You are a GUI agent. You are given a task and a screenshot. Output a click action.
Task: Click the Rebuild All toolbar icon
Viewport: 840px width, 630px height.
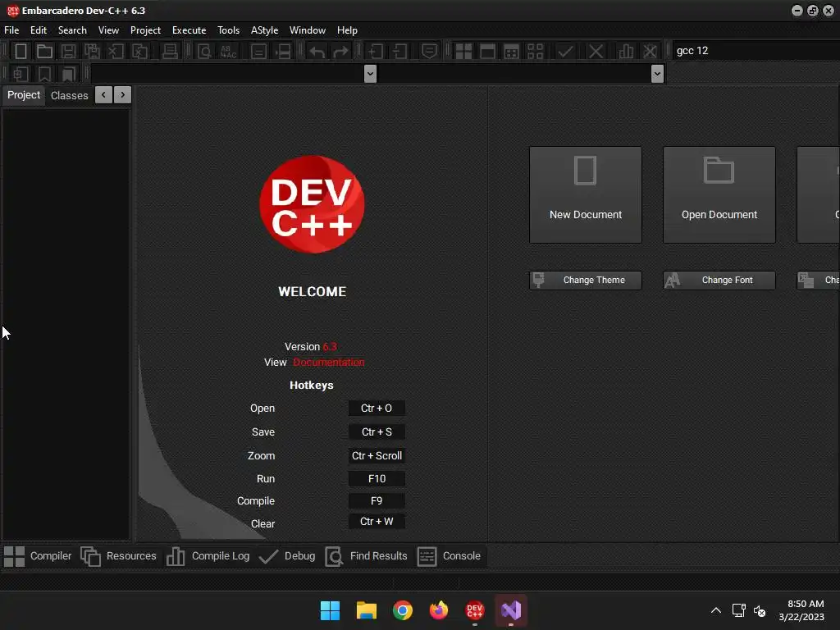(535, 52)
